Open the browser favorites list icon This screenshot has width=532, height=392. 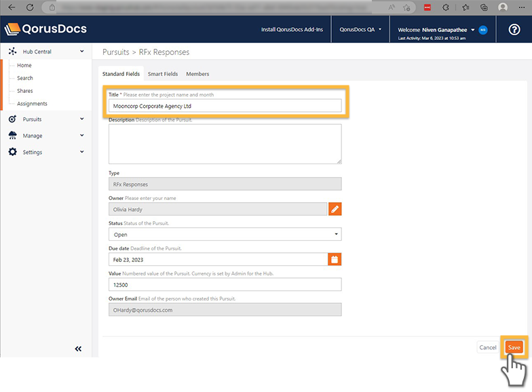(465, 7)
